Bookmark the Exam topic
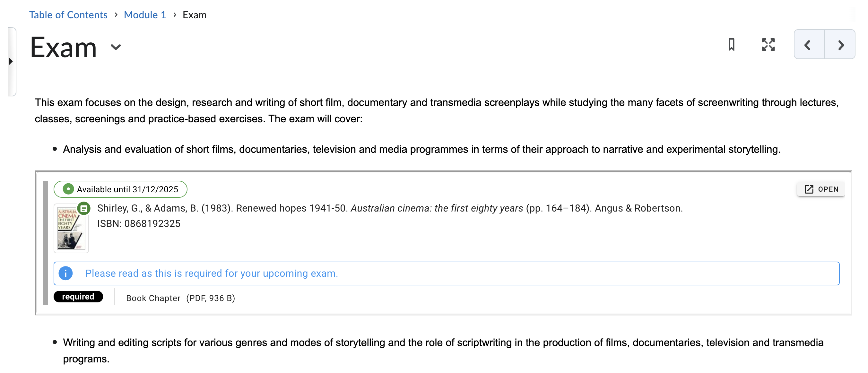The width and height of the screenshot is (868, 373). tap(732, 45)
